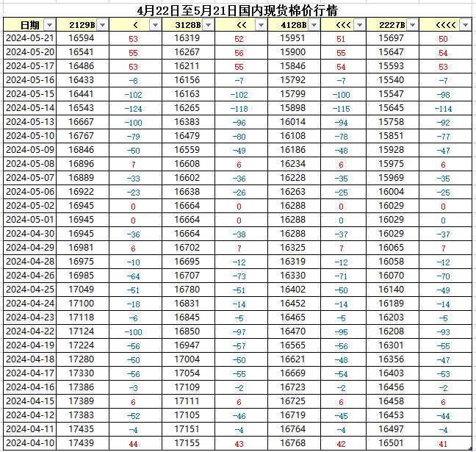Screen dimensions: 476x452
Task: Select 2129B price 17439
Action: click(x=82, y=443)
